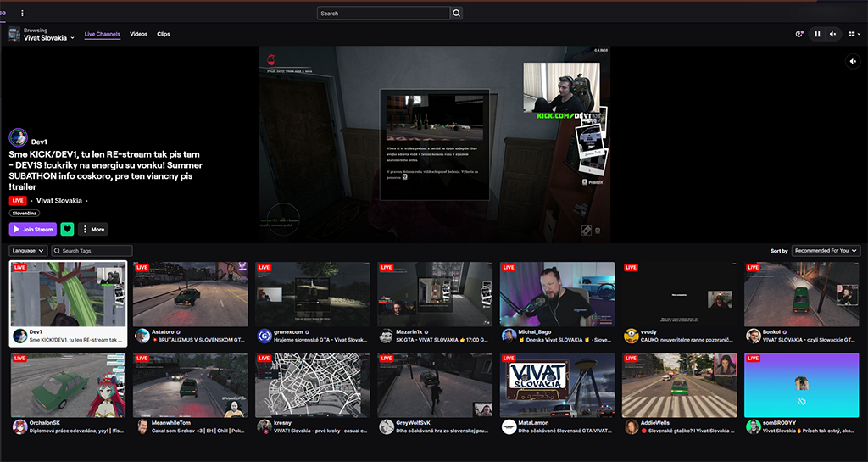Open the Vivat Slovakia category link below title
Viewport: 868px width, 462px height.
59,200
